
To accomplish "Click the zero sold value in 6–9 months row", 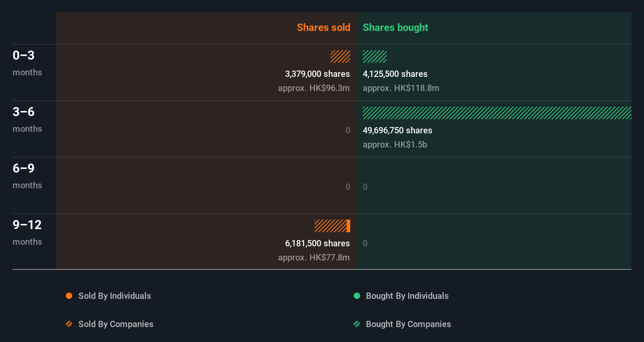I will click(x=348, y=187).
